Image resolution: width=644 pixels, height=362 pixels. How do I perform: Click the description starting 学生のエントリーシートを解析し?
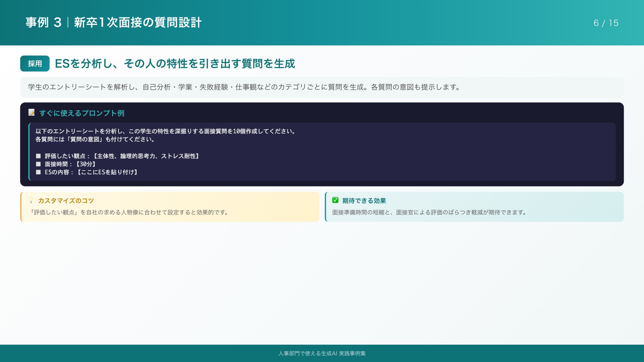244,87
